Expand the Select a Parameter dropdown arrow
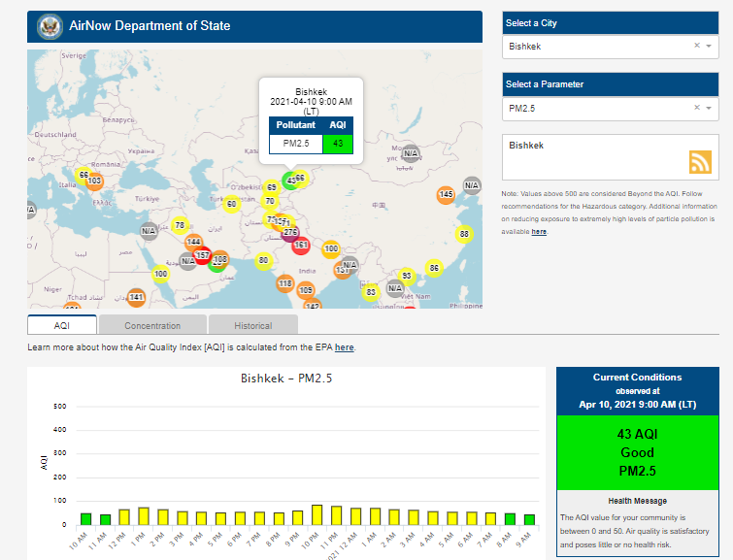This screenshot has height=560, width=733. point(709,109)
